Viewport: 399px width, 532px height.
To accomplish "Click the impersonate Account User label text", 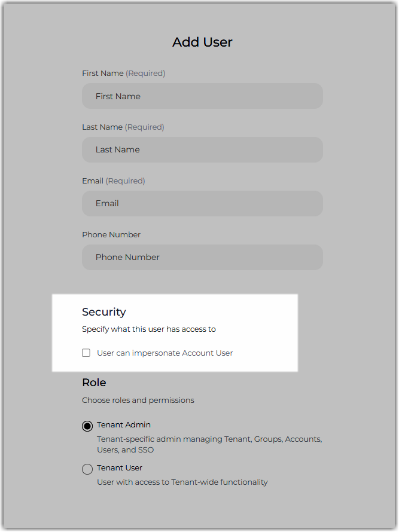I will (165, 353).
